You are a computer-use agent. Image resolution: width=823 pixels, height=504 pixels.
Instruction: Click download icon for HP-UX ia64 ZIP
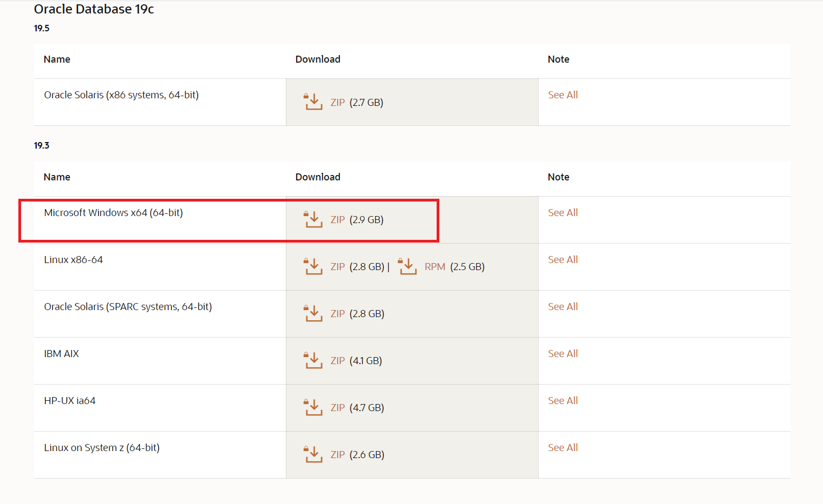click(313, 407)
